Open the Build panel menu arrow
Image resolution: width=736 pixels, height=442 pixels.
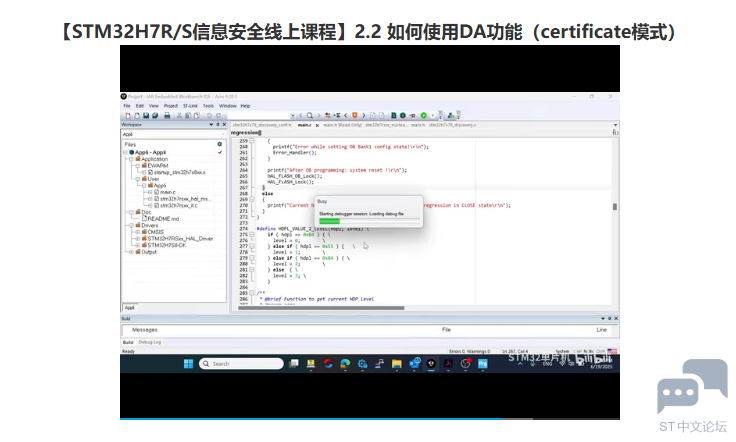pos(603,319)
